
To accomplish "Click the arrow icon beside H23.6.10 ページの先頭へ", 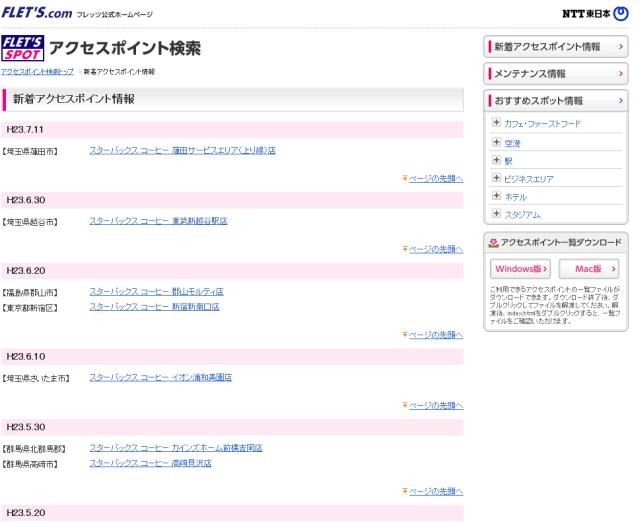I will pos(405,405).
